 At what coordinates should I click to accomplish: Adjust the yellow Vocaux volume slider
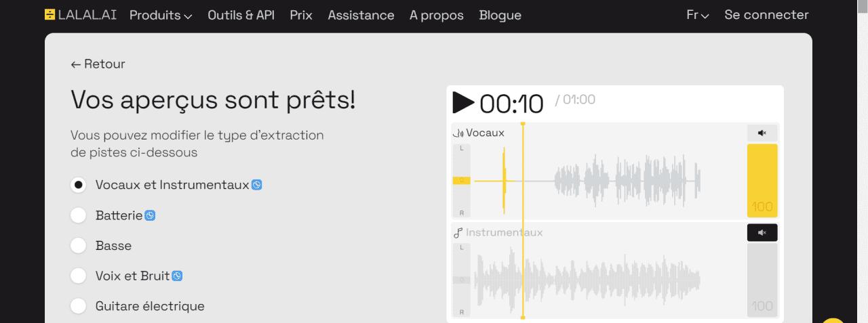coord(762,180)
